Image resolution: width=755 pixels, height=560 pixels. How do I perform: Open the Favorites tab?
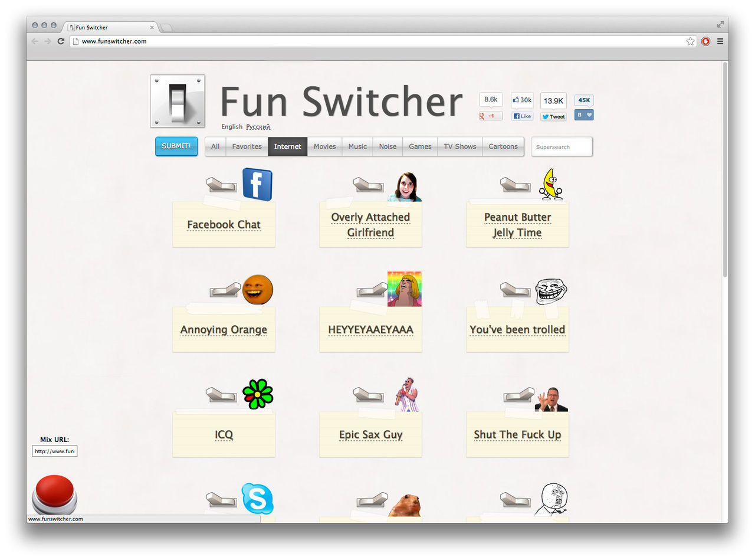(247, 146)
